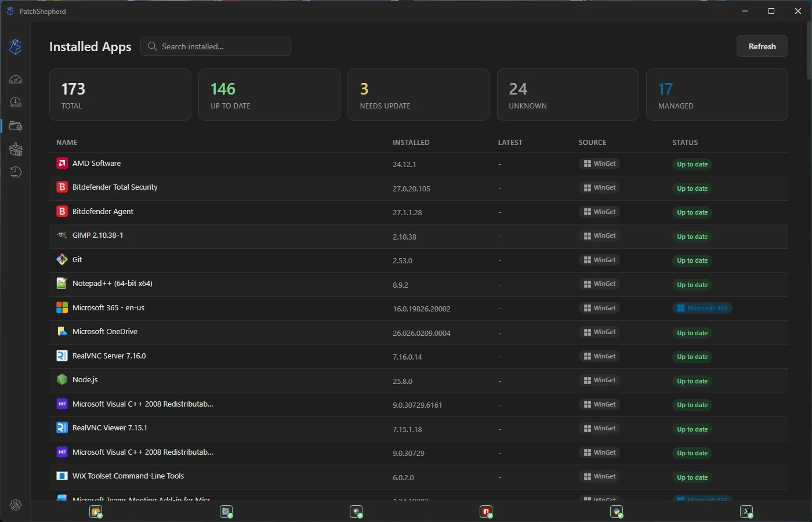Select the 'AMD Software' name text

[96, 164]
